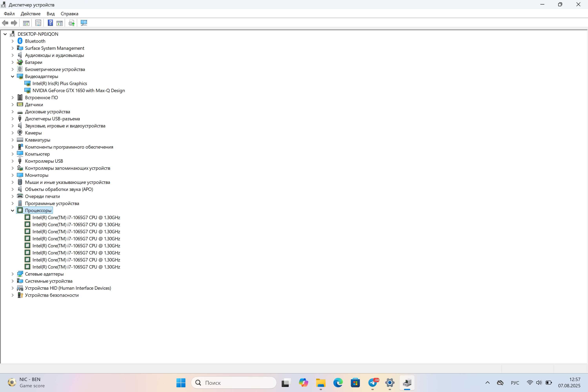Open the Вид menu
This screenshot has height=392, width=588.
(x=51, y=14)
